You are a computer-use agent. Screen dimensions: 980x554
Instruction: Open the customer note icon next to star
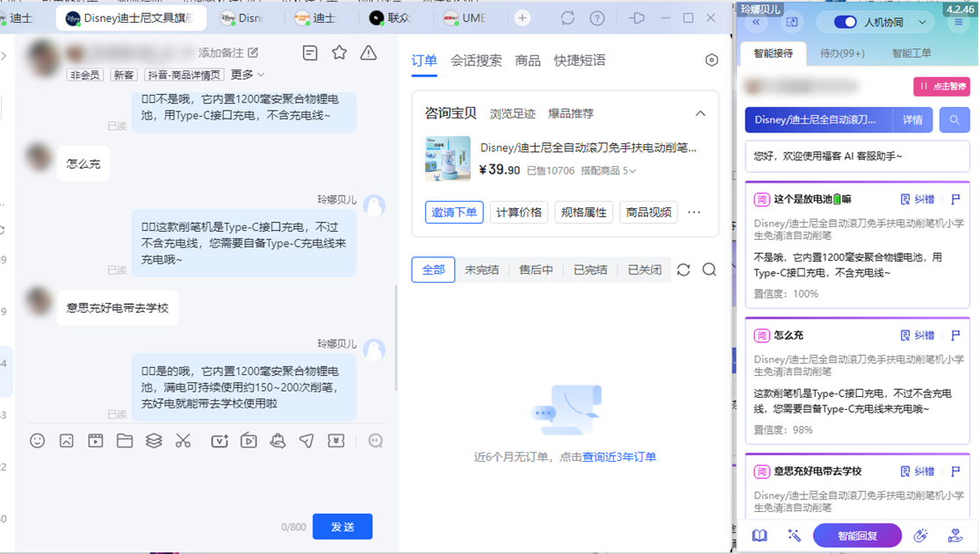[x=310, y=53]
